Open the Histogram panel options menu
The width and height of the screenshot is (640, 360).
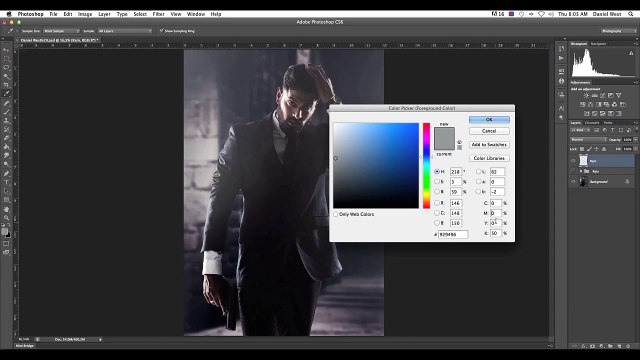[635, 44]
